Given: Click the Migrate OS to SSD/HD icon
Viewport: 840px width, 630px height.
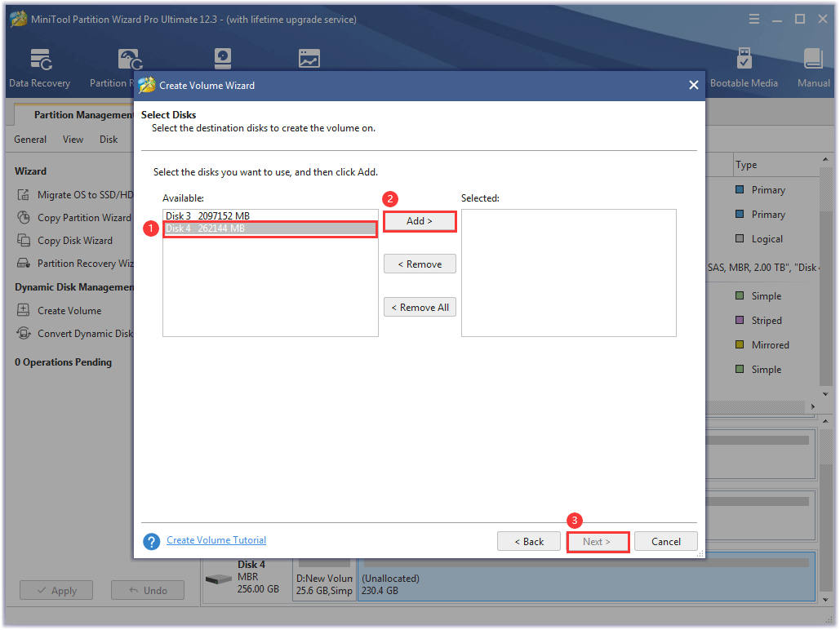Looking at the screenshot, I should tap(23, 194).
